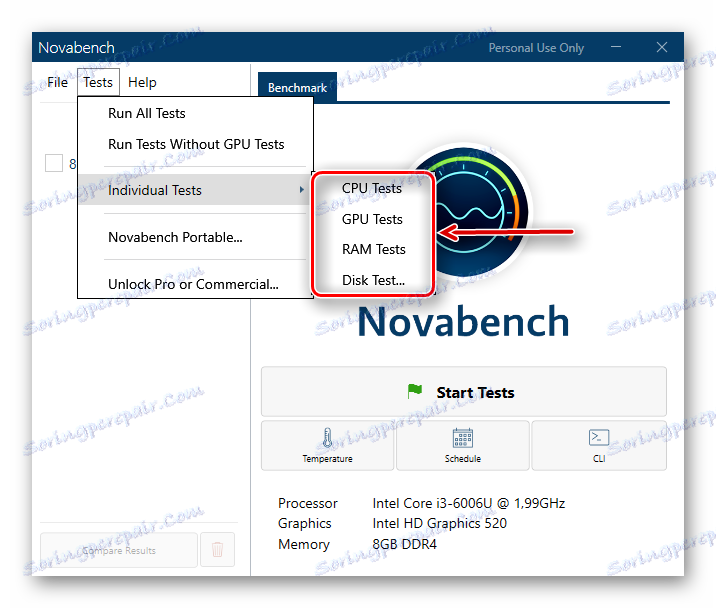
Task: Expand the Individual Tests submenu arrow
Action: [301, 190]
